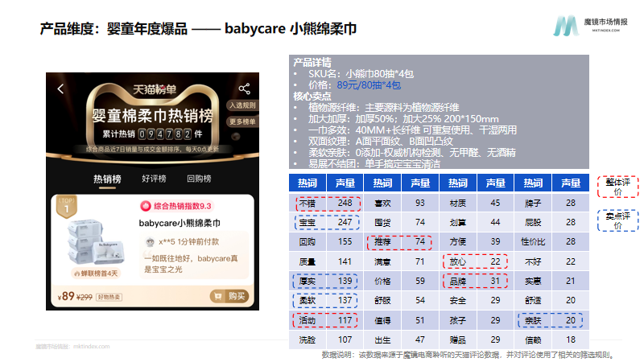
Task: Switch to the 热销榜 tab
Action: [107, 179]
